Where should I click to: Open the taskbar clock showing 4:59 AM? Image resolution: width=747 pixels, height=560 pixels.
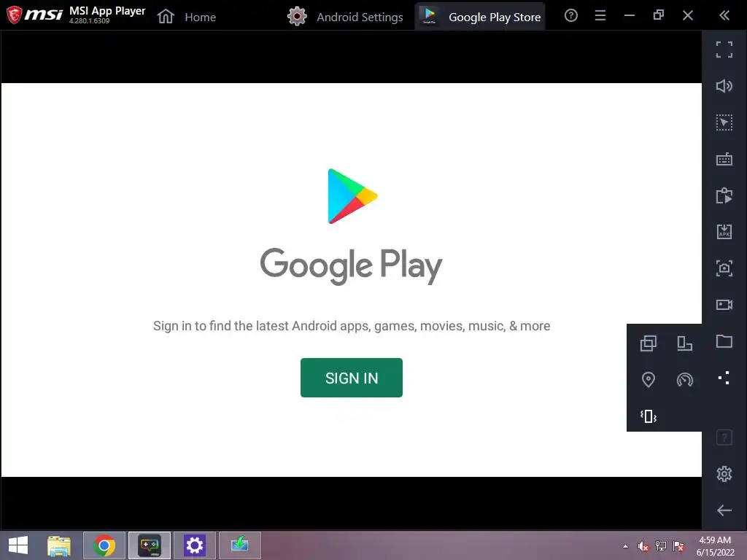coord(715,546)
